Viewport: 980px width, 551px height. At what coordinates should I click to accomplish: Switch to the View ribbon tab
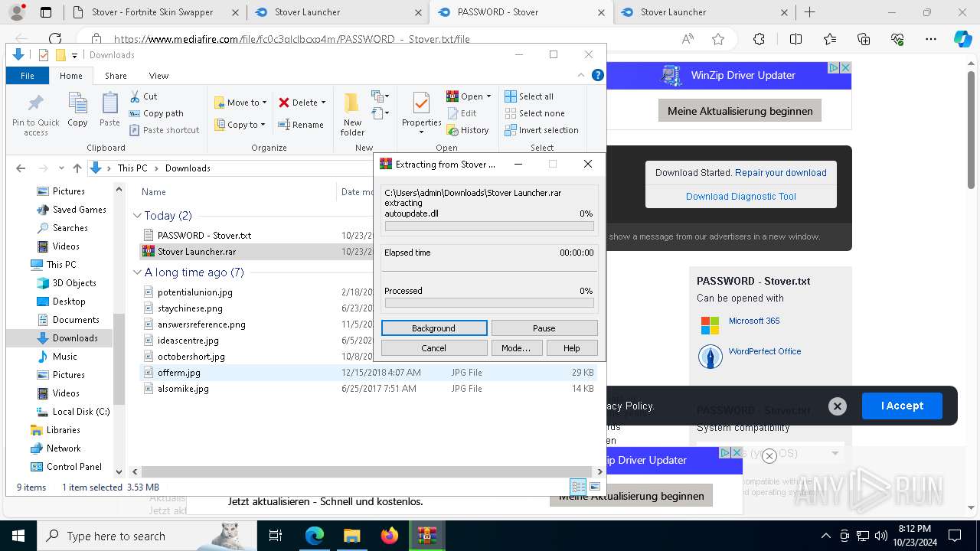158,76
